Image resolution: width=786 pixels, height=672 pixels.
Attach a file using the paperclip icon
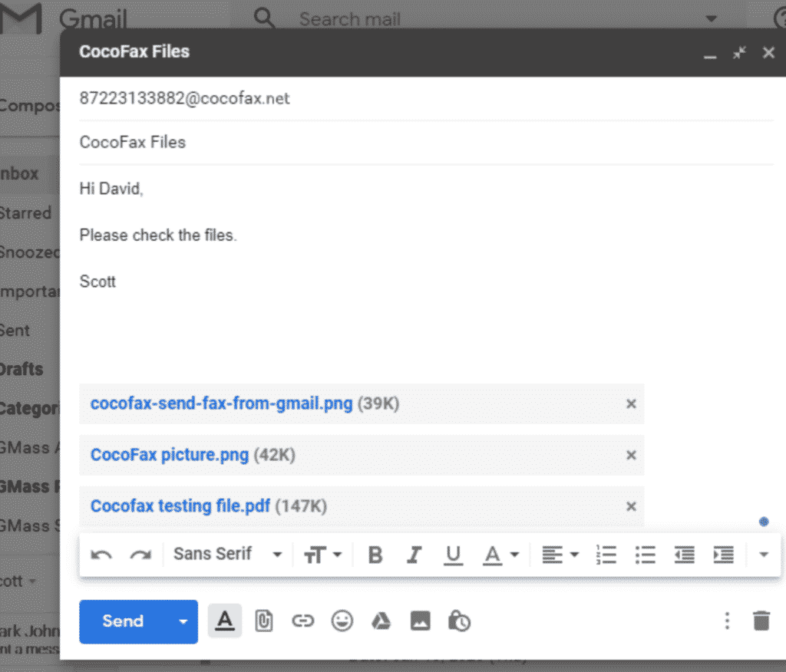(x=265, y=621)
